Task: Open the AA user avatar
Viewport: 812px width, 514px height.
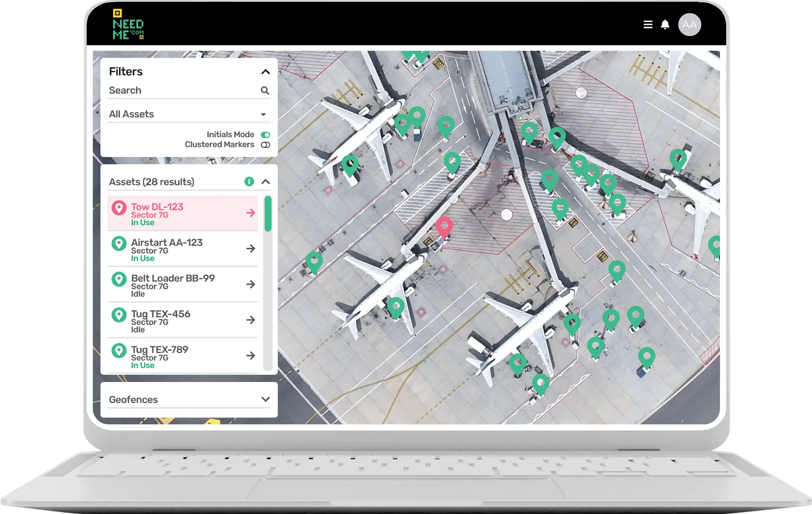Action: pos(689,25)
